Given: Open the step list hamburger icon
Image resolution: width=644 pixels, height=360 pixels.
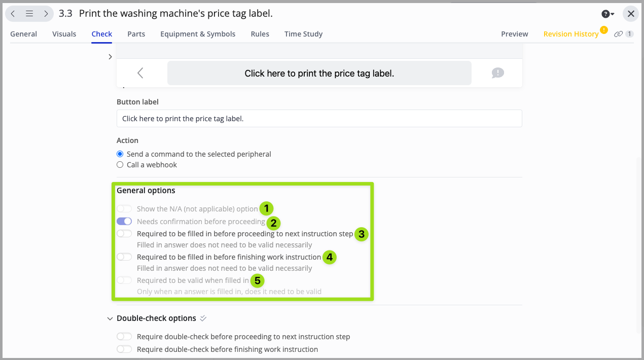Looking at the screenshot, I should (29, 14).
